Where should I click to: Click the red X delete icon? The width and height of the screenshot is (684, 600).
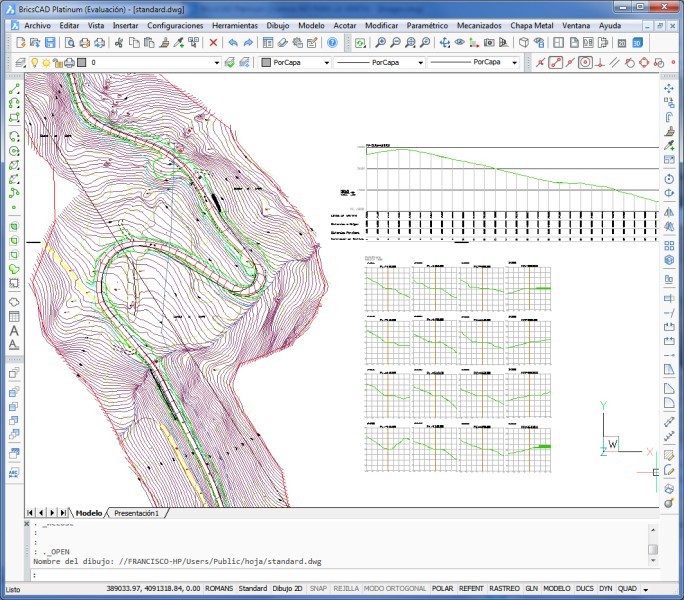point(213,43)
